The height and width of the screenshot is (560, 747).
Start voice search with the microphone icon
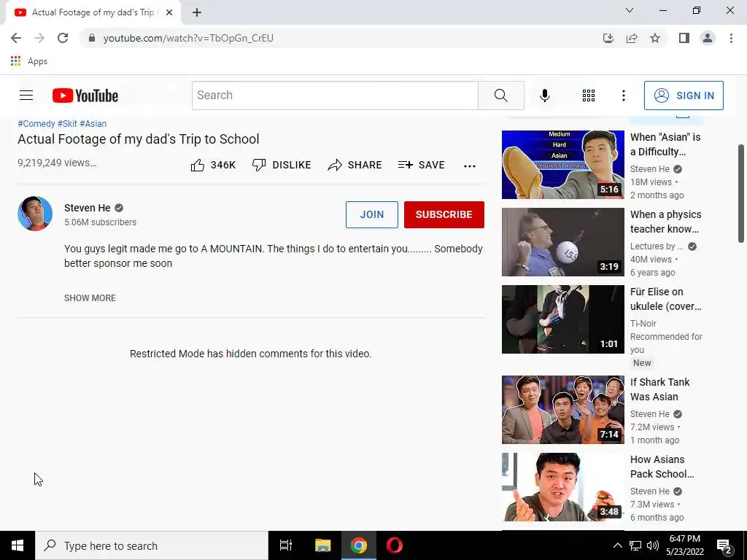tap(544, 96)
